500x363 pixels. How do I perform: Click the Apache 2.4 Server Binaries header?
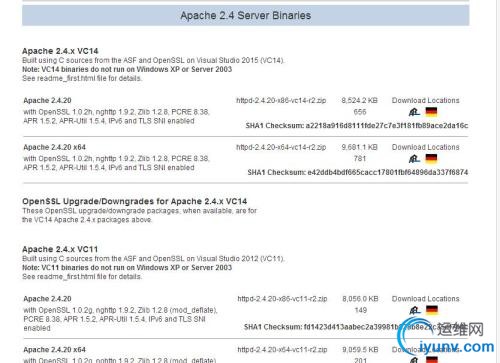click(x=246, y=15)
